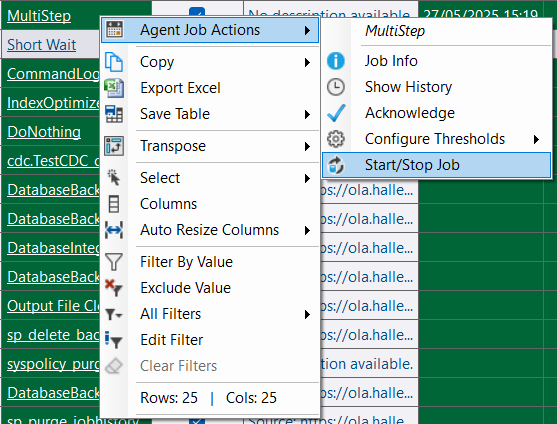Open the Output File Cleanup job link

click(x=53, y=306)
